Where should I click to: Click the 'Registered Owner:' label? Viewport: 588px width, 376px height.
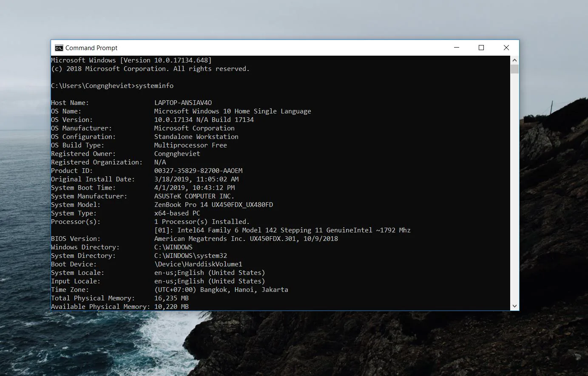pyautogui.click(x=83, y=154)
